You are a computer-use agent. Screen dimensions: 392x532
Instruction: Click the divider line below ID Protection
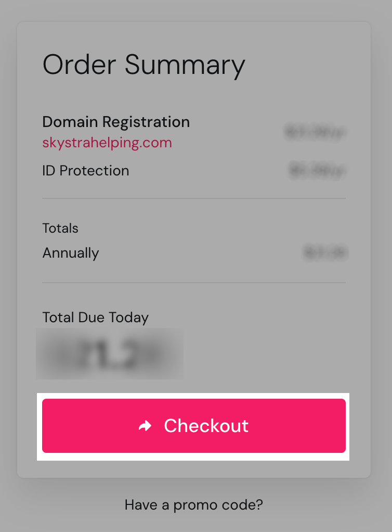[193, 198]
